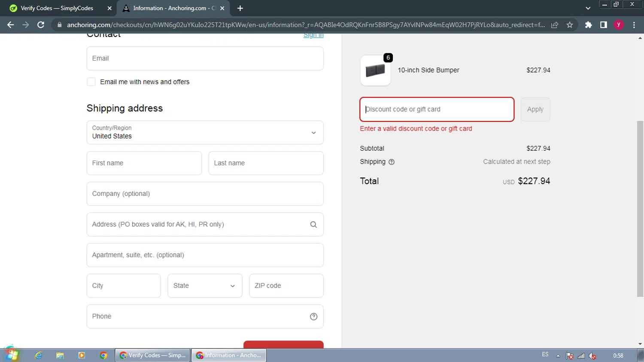This screenshot has width=644, height=362.
Task: Click the Subtotal label
Action: (372, 149)
